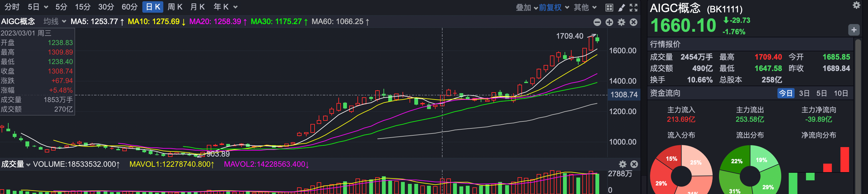The height and width of the screenshot is (194, 868).
Task: Switch to 15分 minute chart
Action: (83, 7)
